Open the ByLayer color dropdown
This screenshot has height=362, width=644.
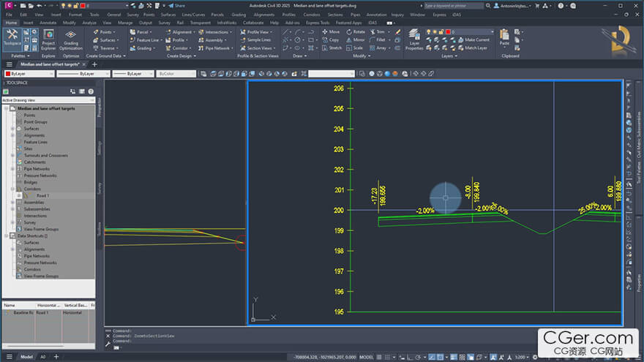(x=29, y=73)
